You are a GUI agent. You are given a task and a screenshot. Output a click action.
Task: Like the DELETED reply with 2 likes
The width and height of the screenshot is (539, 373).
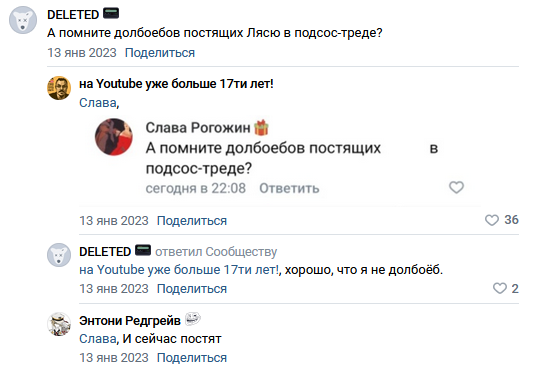pos(500,288)
